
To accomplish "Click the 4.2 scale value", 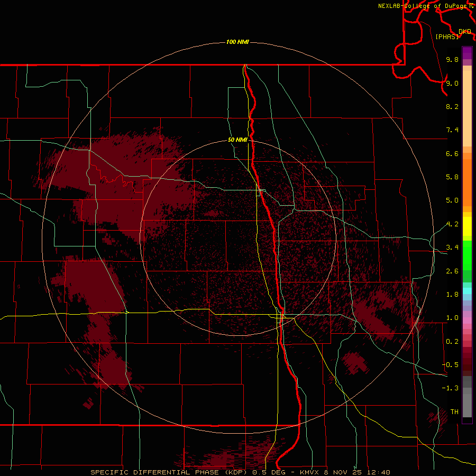I will 452,224.
